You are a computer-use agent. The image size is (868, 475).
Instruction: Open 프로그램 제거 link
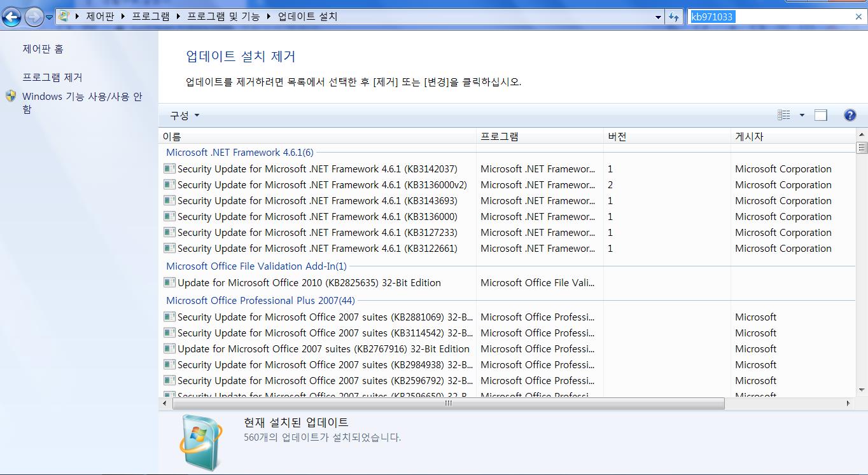click(53, 78)
